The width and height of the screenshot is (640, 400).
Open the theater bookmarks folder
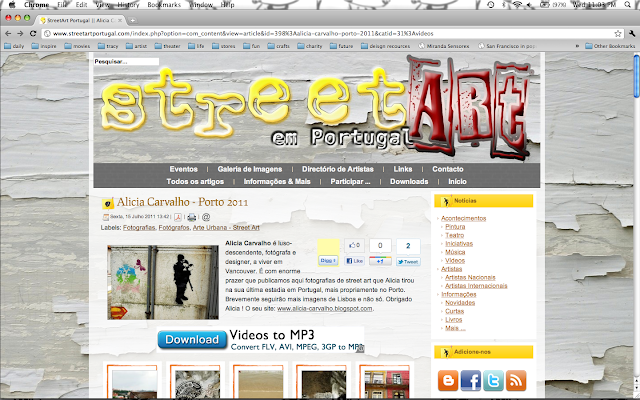pyautogui.click(x=167, y=46)
